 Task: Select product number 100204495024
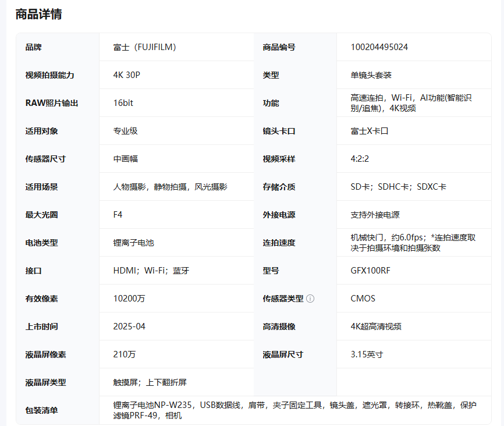(379, 47)
